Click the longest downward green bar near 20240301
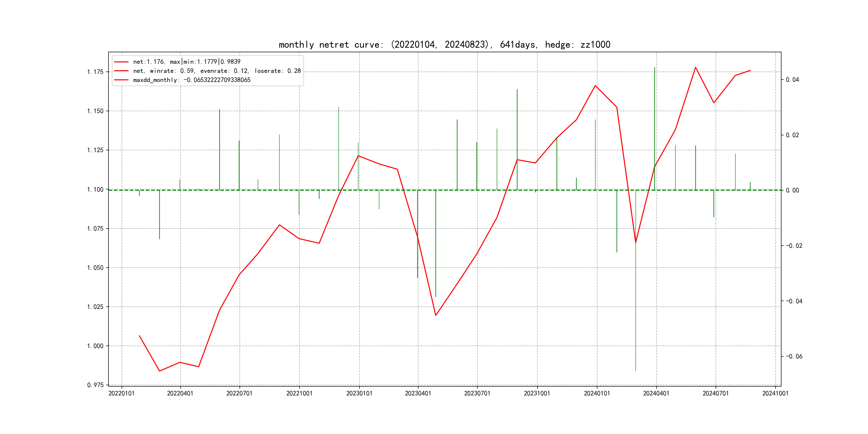Viewport: 868px width, 434px height. [635, 303]
